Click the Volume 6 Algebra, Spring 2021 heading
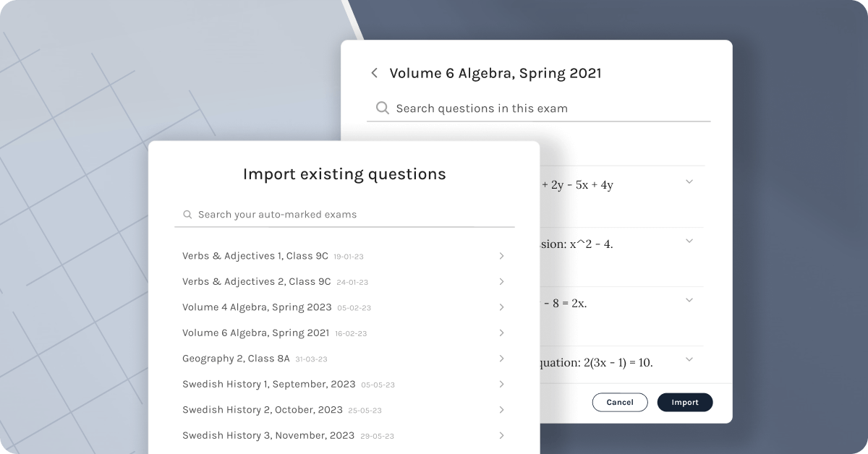This screenshot has width=868, height=454. coord(496,72)
